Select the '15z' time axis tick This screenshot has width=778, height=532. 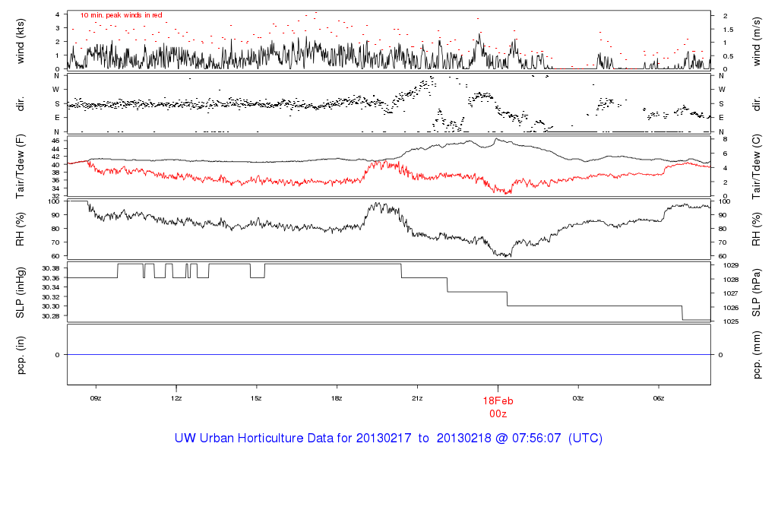(x=256, y=398)
